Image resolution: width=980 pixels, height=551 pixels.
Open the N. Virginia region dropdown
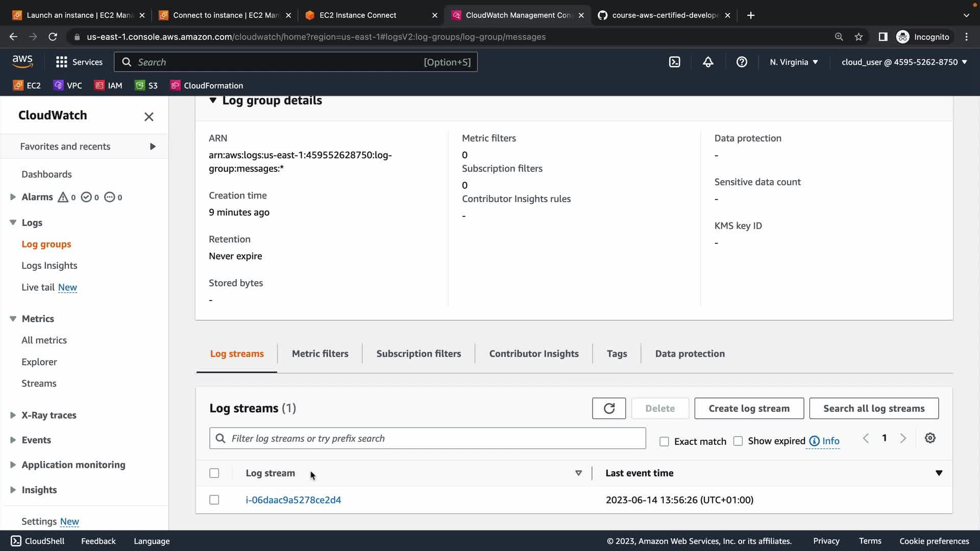(x=794, y=62)
